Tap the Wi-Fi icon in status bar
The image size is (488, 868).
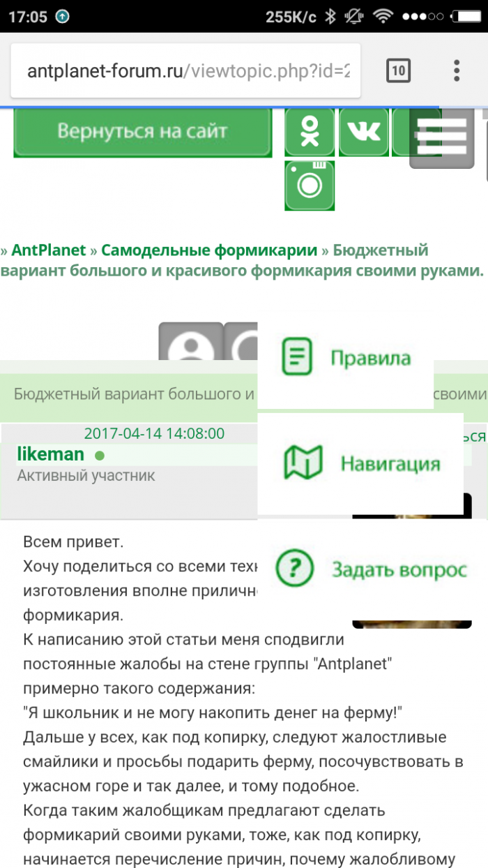(382, 17)
